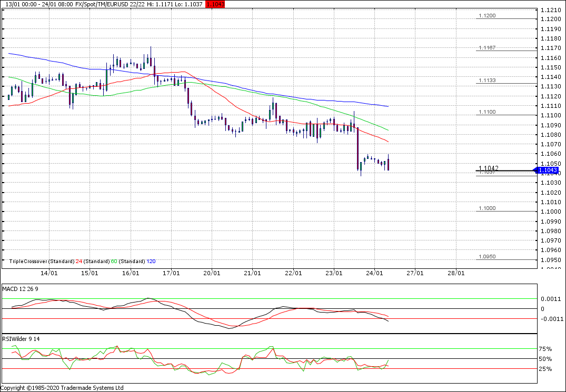Image resolution: width=566 pixels, height=392 pixels.
Task: Click the RSI 25% scale label
Action: coord(545,369)
